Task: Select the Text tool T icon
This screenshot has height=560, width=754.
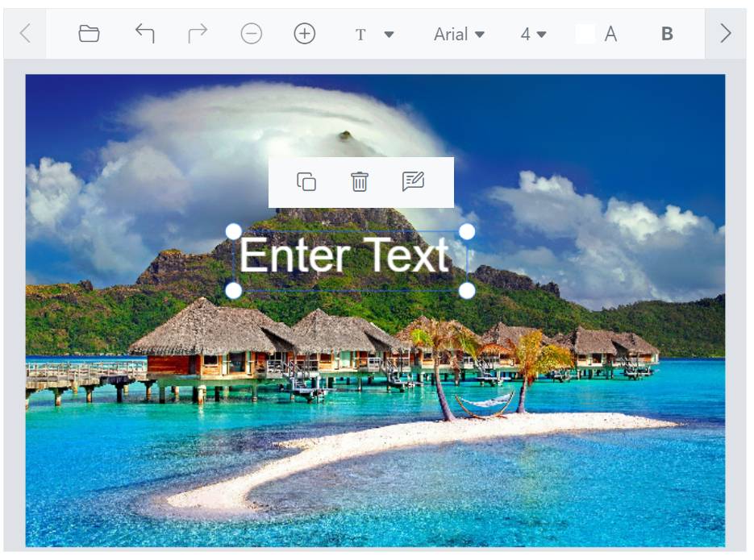Action: [x=360, y=35]
